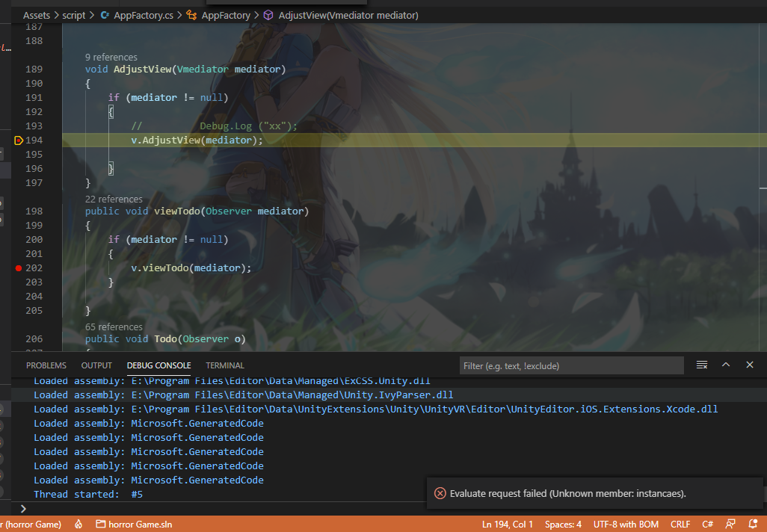Open the '65 references' CodeLens link
Viewport: 767px width, 532px height.
tap(114, 327)
